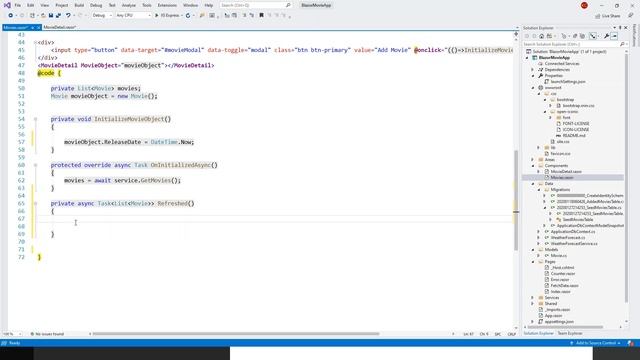This screenshot has width=640, height=360.
Task: Open the Debug menu
Action: 96,5
